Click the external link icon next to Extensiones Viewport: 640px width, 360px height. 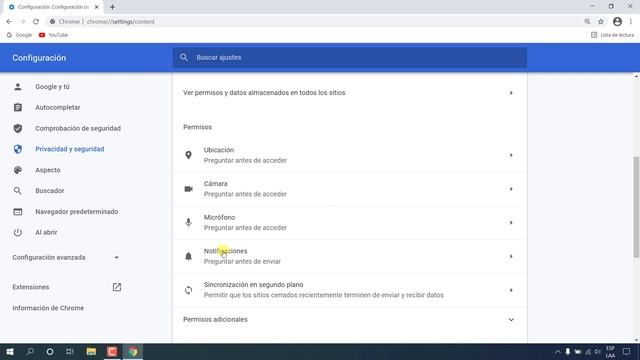pos(117,287)
